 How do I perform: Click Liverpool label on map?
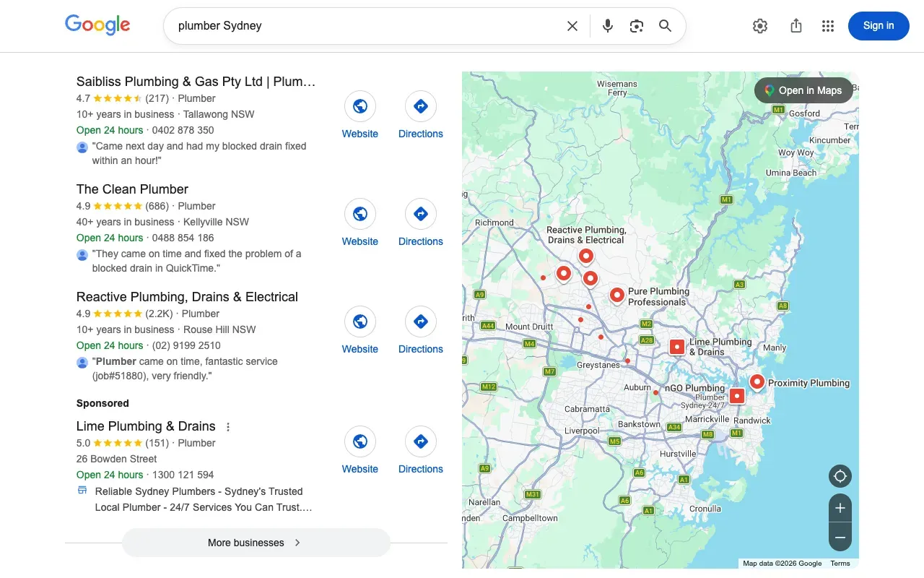coord(582,431)
